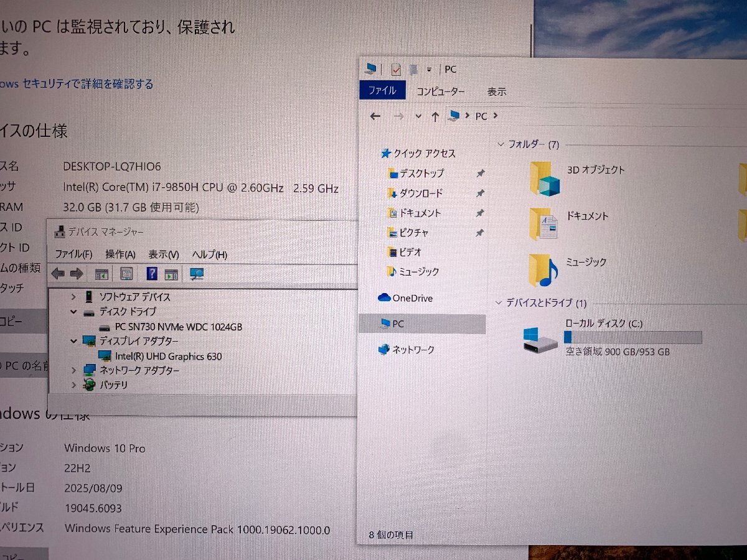Click new folder icon in Explorer title bar
Screen dimensions: 747x560
[x=413, y=69]
